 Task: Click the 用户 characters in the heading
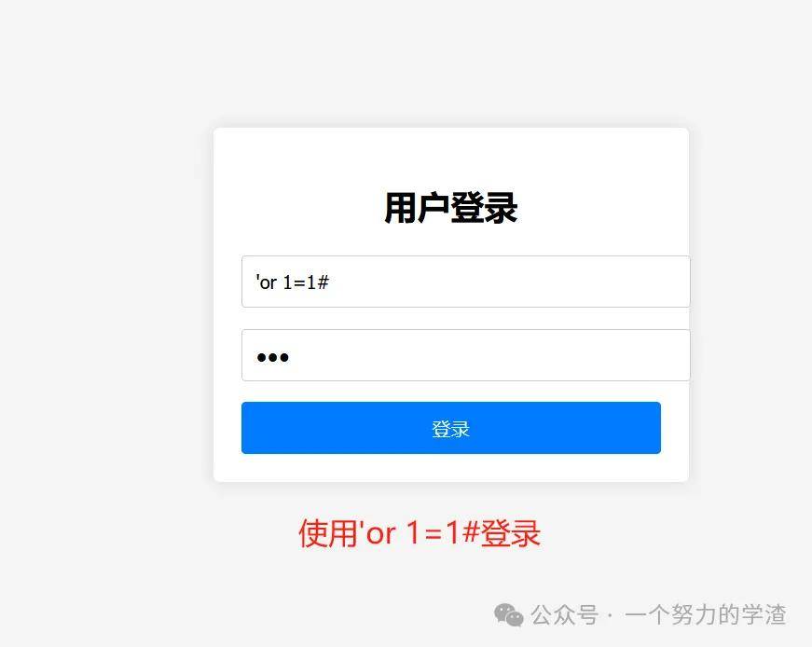(x=418, y=208)
